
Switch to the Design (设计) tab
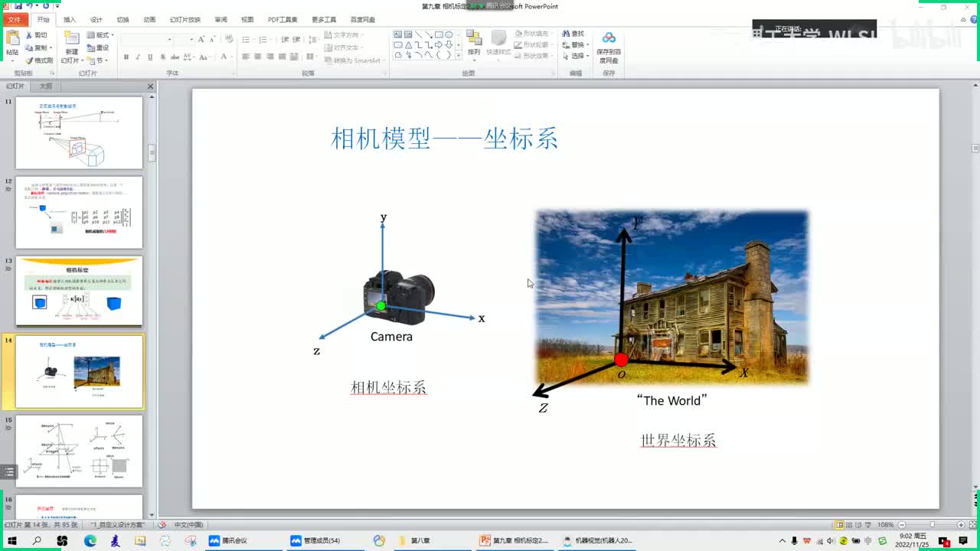[96, 19]
